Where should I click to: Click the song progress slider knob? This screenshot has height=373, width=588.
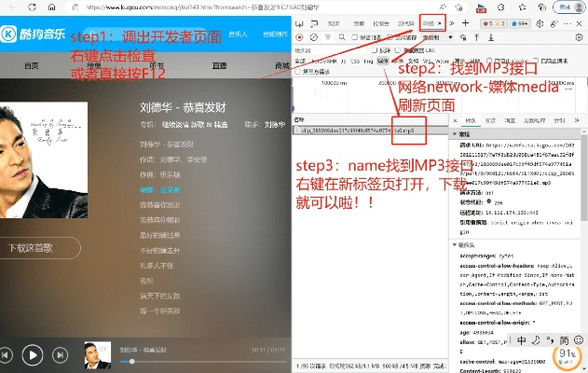131,362
